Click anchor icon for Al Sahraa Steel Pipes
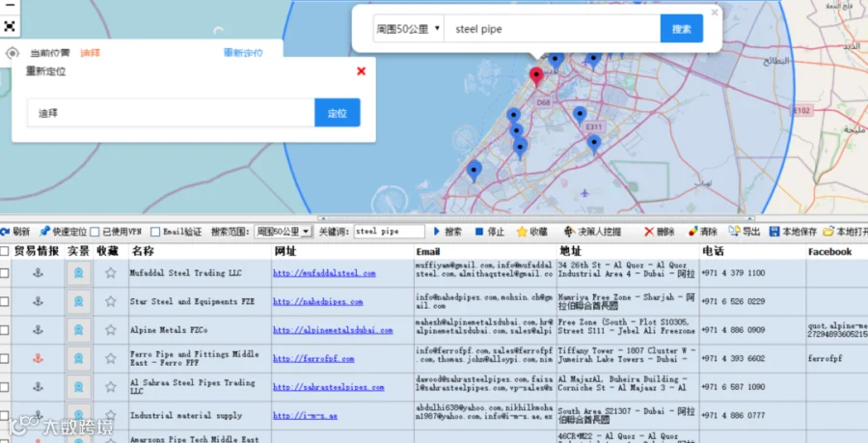This screenshot has width=868, height=443. click(38, 386)
